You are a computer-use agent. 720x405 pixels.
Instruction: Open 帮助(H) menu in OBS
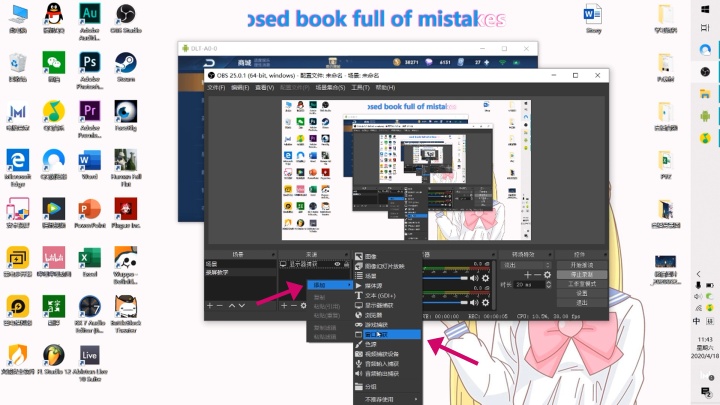(385, 87)
